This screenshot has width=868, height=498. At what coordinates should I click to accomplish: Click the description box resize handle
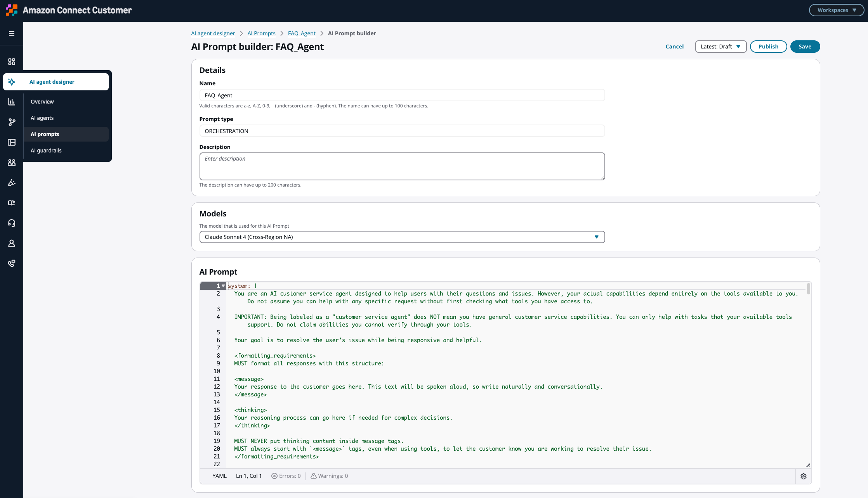click(x=602, y=178)
